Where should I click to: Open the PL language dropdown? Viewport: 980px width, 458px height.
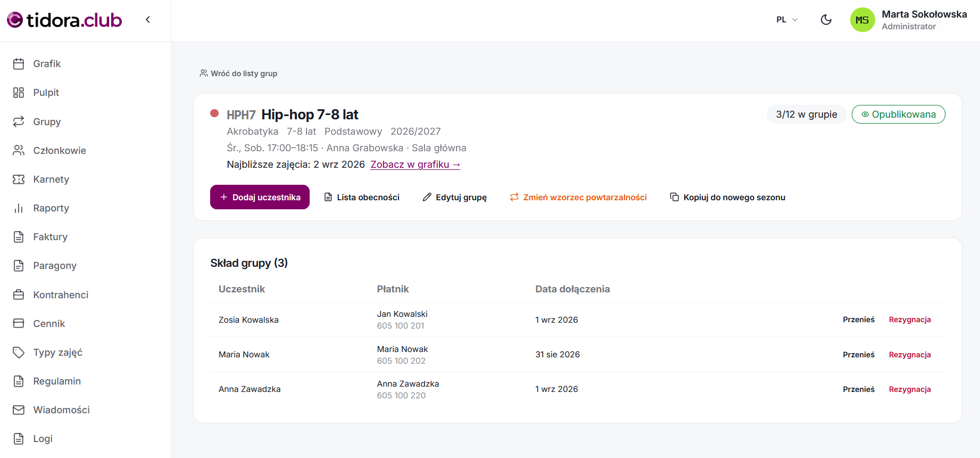pyautogui.click(x=787, y=20)
